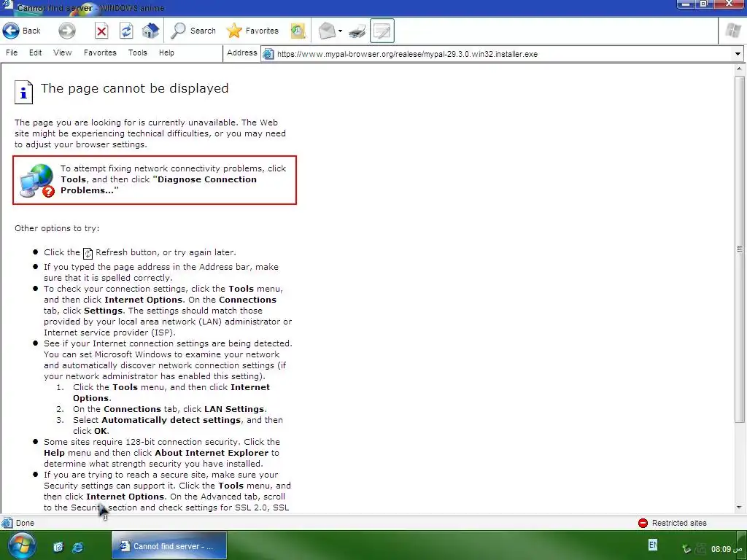Click the show desktop quick launch icon
Screen dimensions: 747x560
tap(58, 547)
